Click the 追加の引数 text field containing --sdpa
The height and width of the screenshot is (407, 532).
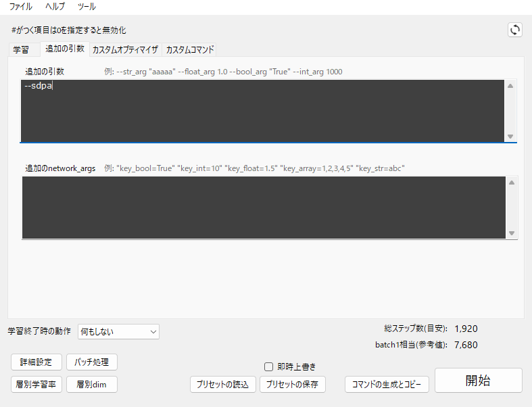click(262, 110)
